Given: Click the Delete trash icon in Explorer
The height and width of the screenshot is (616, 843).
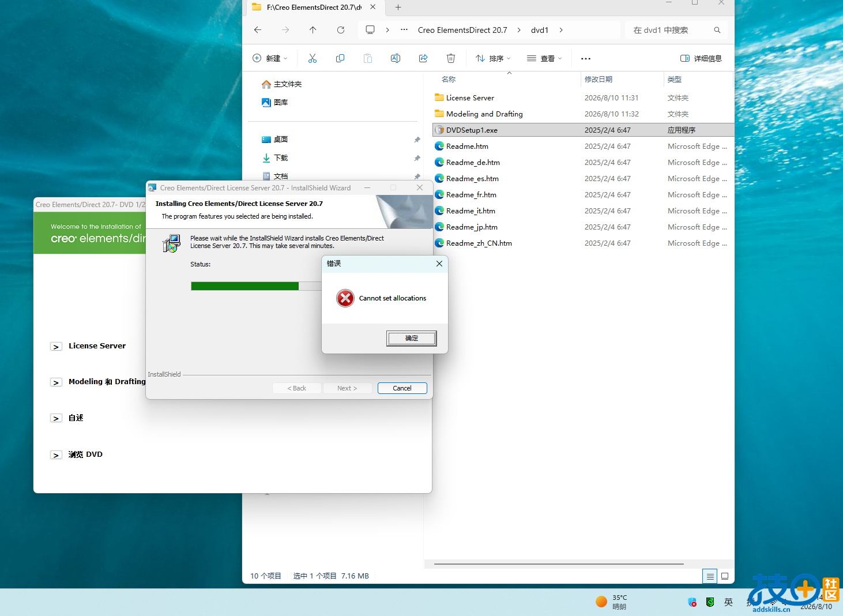Looking at the screenshot, I should click(x=451, y=58).
